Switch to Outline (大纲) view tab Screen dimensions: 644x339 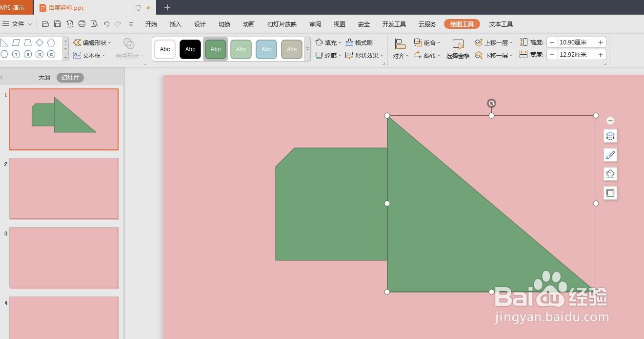[44, 78]
